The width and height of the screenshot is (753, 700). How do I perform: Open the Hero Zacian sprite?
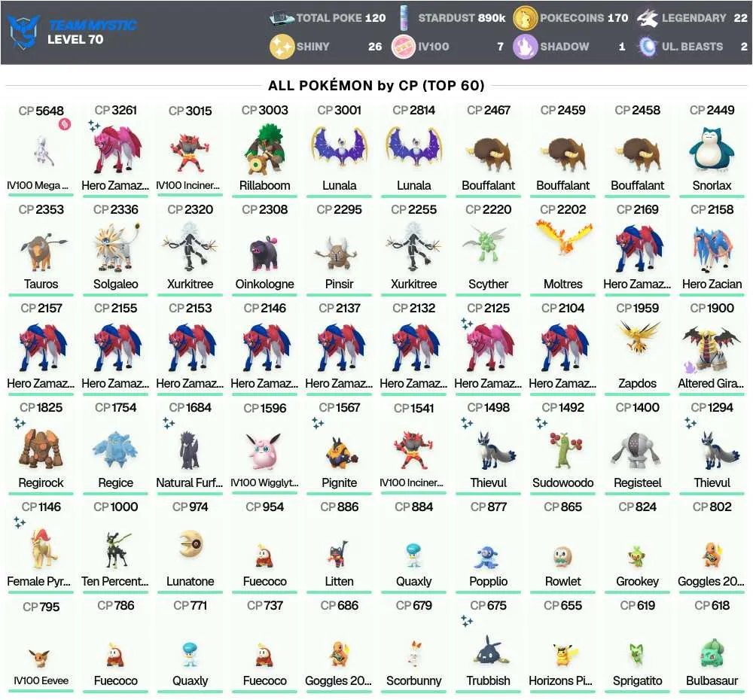click(712, 249)
